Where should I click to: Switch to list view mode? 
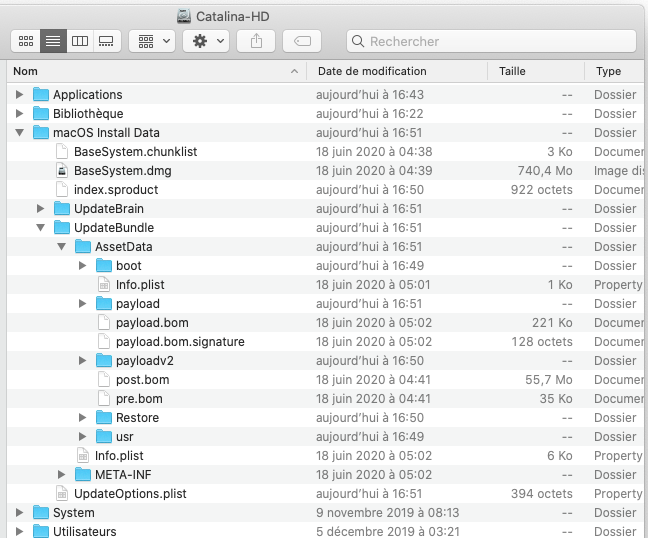pyautogui.click(x=53, y=41)
